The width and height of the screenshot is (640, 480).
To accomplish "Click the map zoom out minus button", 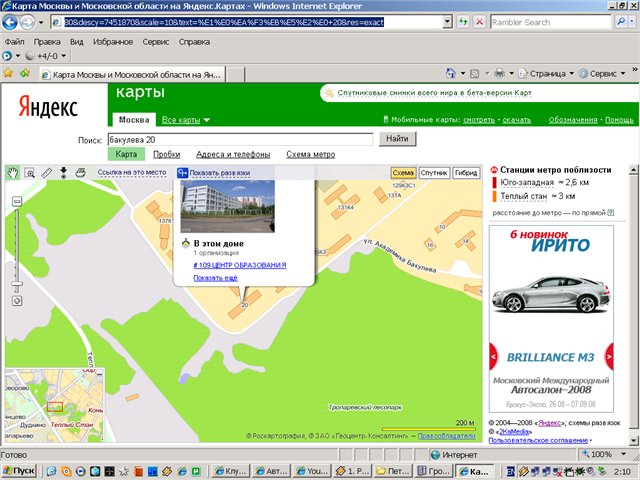I will (17, 201).
